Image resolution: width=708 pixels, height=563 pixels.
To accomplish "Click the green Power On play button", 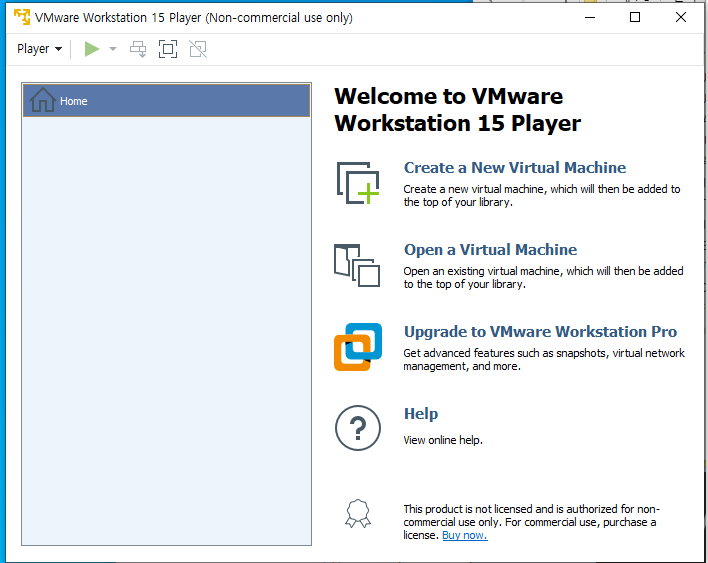I will [92, 49].
